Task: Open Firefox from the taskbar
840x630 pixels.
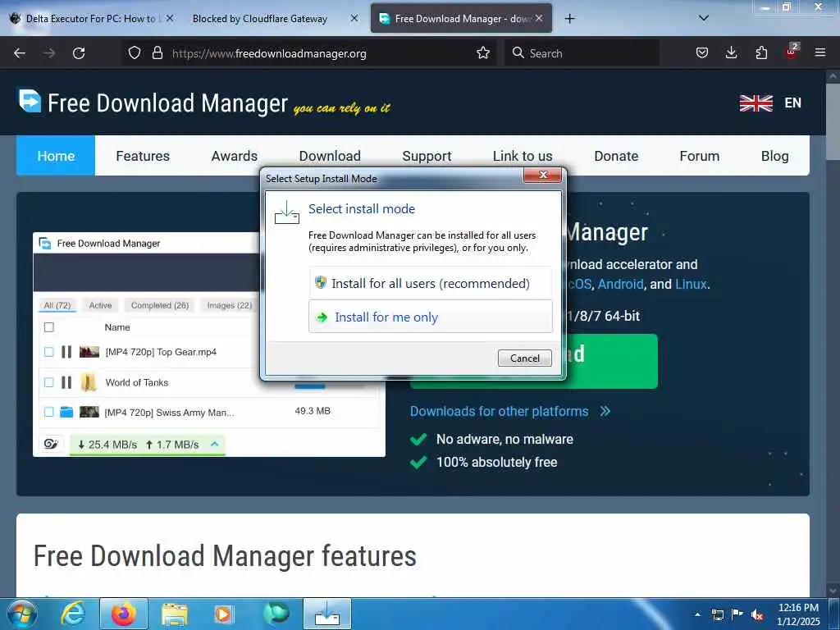Action: (124, 614)
